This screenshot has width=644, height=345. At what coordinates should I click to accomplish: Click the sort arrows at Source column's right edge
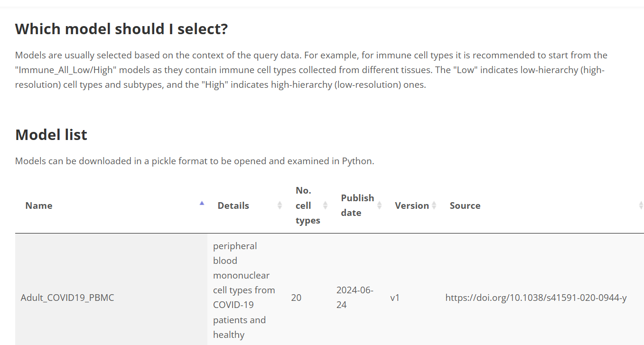(640, 205)
